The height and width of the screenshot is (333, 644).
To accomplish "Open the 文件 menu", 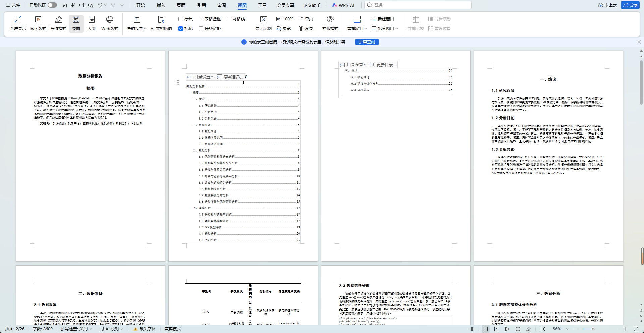I will [13, 5].
